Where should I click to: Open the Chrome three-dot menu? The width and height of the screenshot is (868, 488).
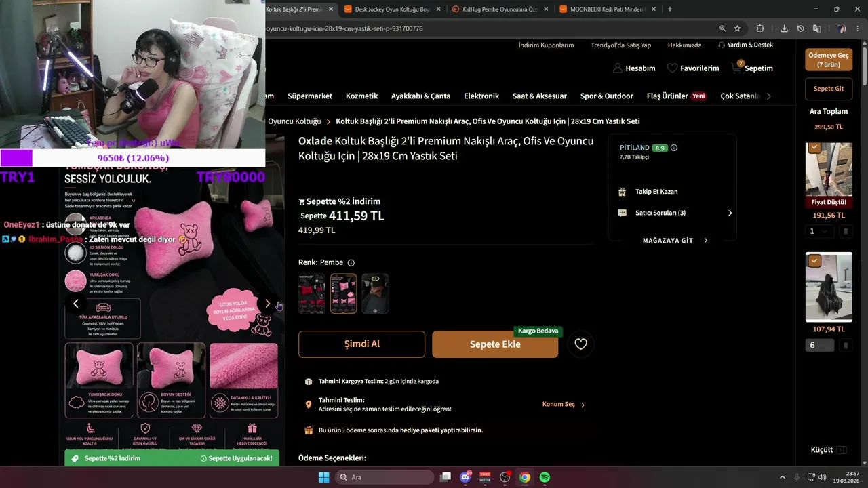click(858, 28)
